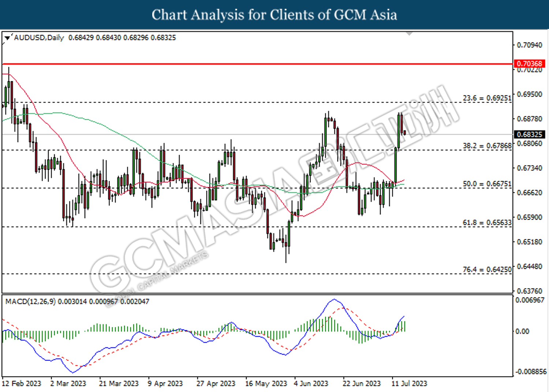
Task: Select the 38.2 = 0.67868 Fibonacci label
Action: pyautogui.click(x=487, y=146)
